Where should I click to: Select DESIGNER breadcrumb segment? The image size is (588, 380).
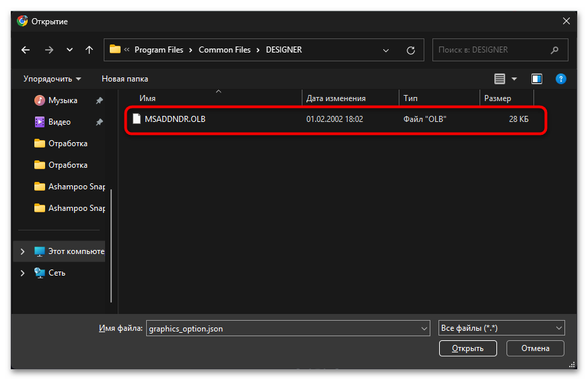(284, 50)
